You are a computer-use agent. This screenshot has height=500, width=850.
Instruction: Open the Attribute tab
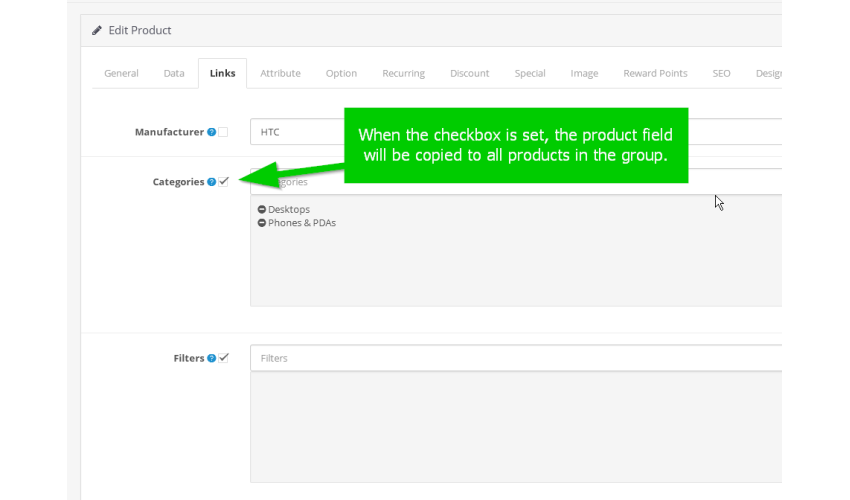point(280,73)
